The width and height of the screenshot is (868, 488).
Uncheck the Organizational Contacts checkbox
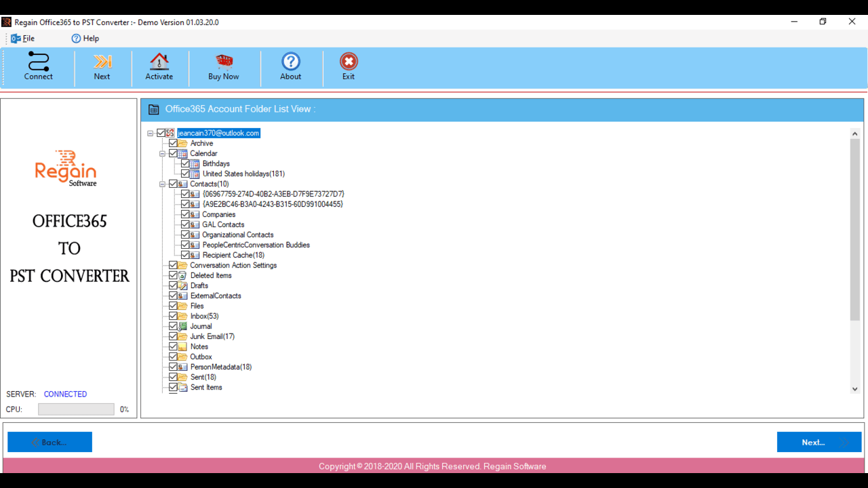pos(185,235)
